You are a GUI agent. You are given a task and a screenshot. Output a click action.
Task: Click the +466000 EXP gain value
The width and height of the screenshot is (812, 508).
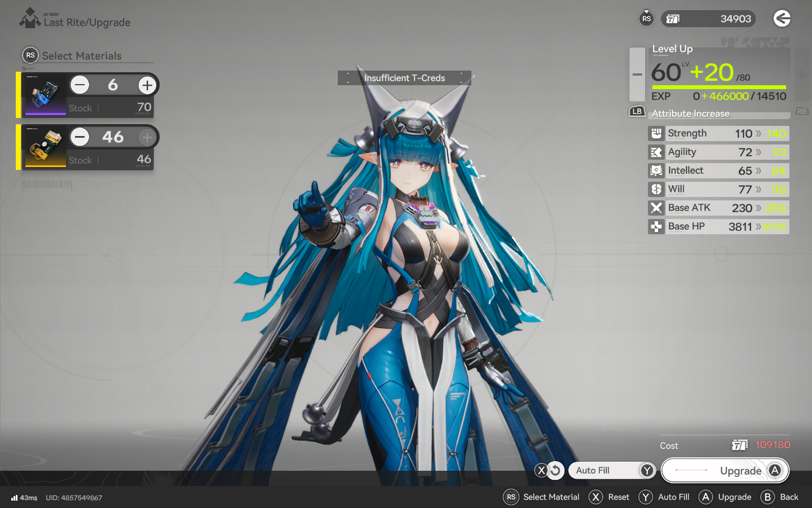[x=725, y=97]
